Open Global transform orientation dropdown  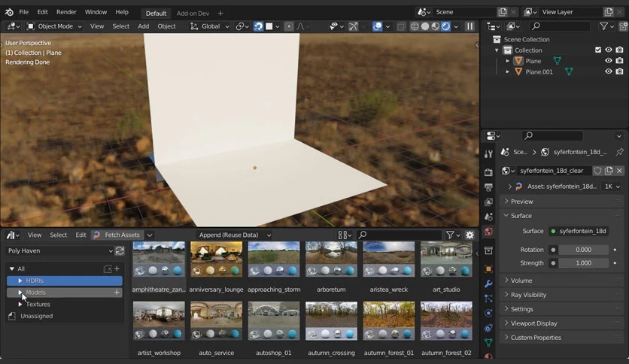coord(210,26)
